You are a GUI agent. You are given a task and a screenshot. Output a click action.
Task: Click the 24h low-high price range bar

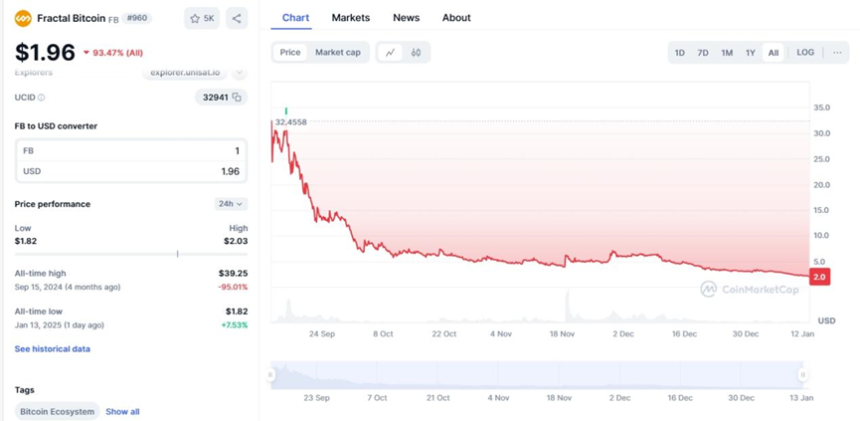(x=131, y=254)
